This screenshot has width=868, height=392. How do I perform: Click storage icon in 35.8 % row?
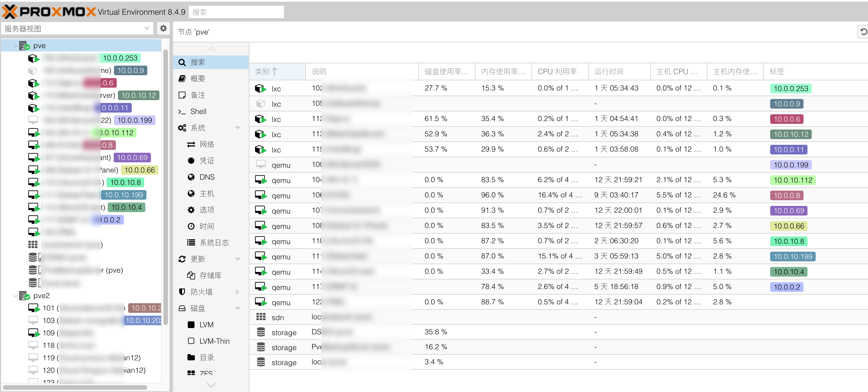click(x=261, y=332)
